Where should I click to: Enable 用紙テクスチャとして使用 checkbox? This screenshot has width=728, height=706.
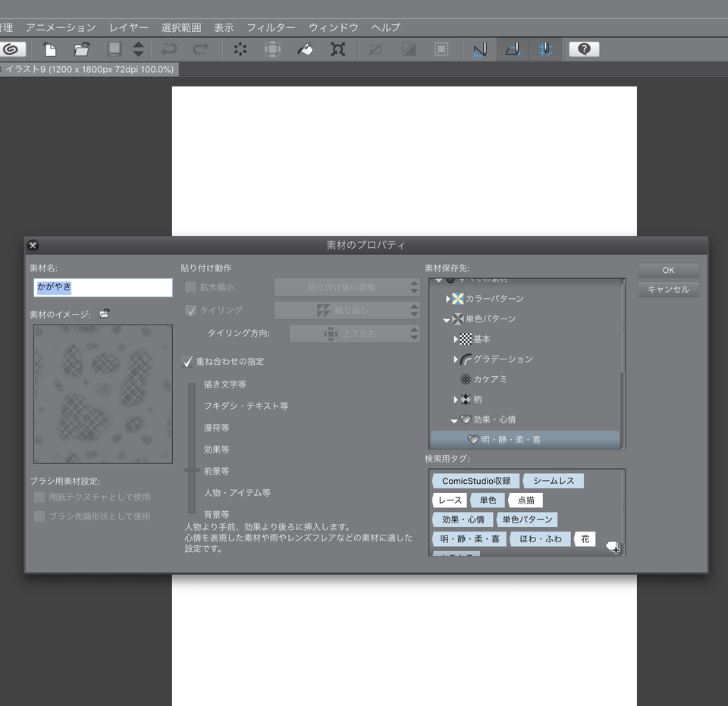click(x=39, y=497)
